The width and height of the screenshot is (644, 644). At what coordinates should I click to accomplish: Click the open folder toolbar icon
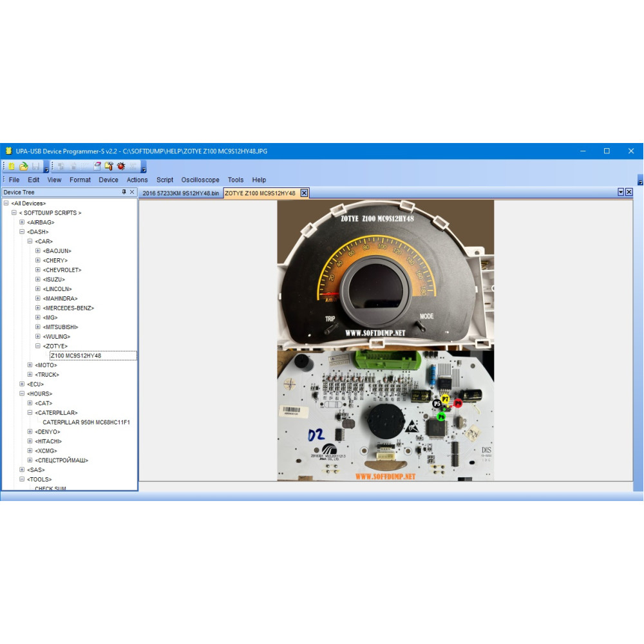[x=24, y=166]
